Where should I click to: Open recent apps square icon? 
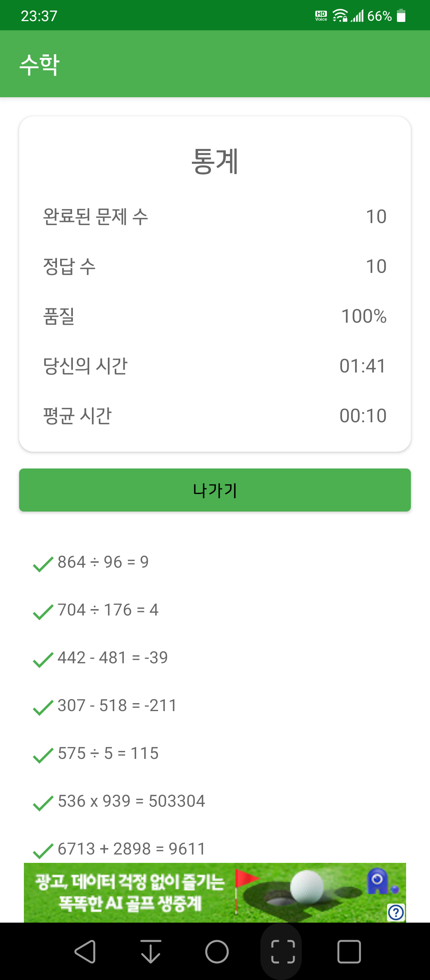click(349, 952)
